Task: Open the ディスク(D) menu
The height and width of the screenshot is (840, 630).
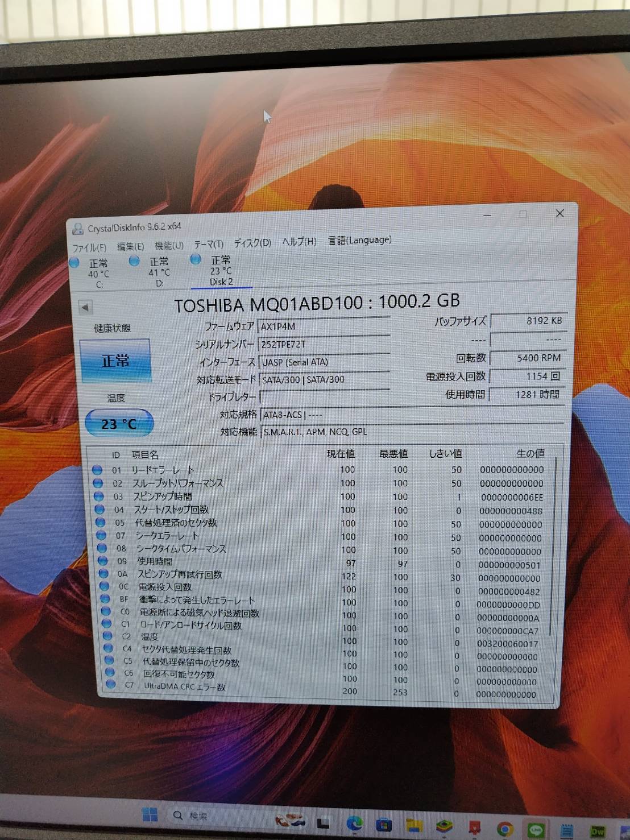Action: (252, 243)
